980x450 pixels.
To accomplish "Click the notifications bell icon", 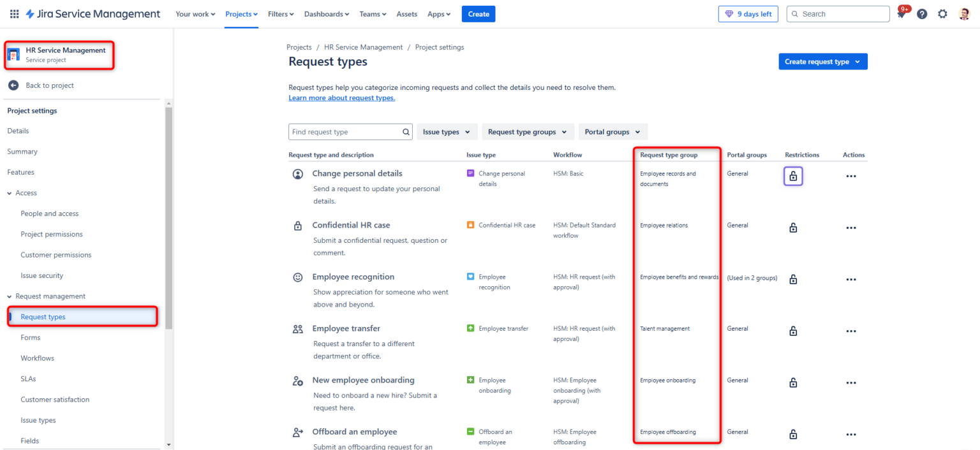I will point(902,13).
